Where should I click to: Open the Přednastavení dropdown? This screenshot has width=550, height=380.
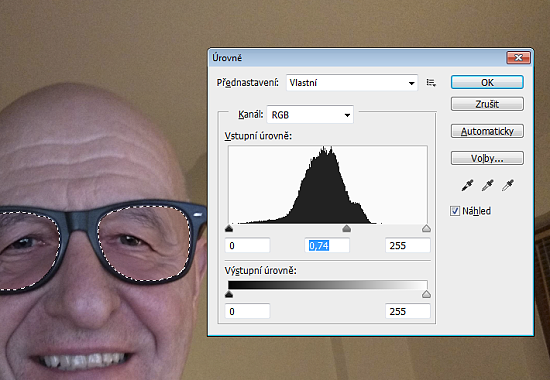click(352, 83)
